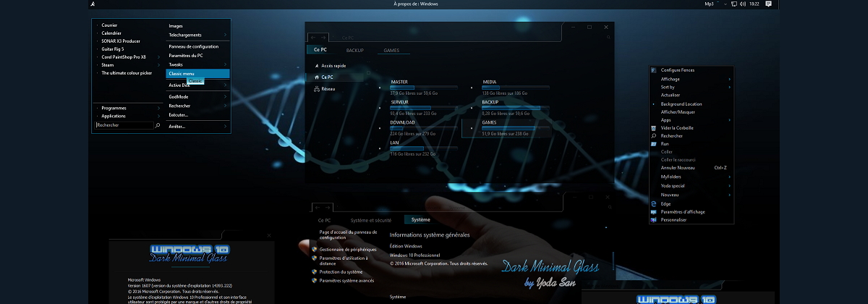Image resolution: width=868 pixels, height=304 pixels.
Task: Click the Ce PC home icon in sidebar
Action: pos(317,77)
